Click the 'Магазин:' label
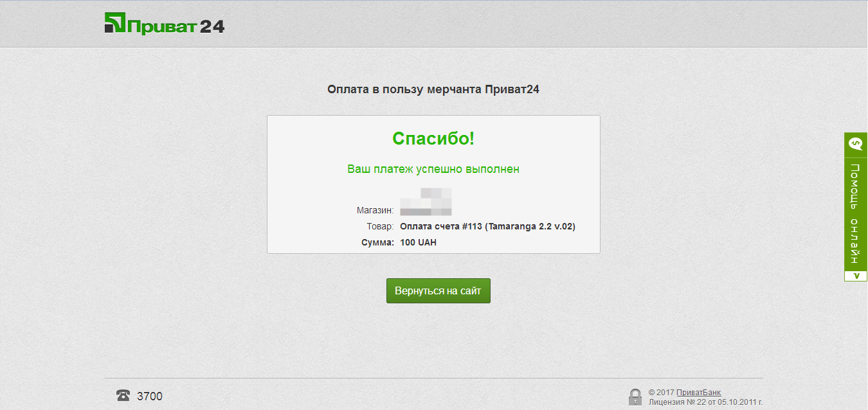The height and width of the screenshot is (410, 868). coord(375,210)
